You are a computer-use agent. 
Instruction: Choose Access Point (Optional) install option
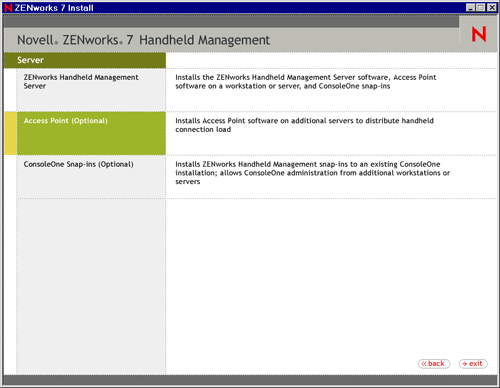[91, 133]
